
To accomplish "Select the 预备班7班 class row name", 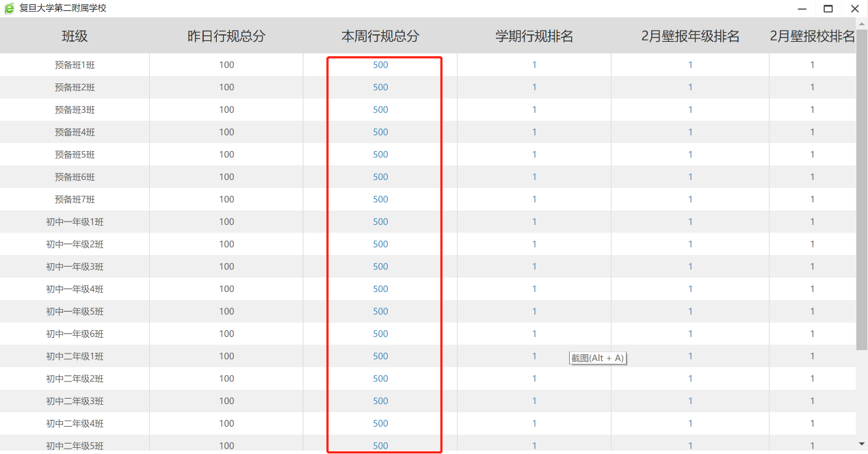I will point(75,200).
